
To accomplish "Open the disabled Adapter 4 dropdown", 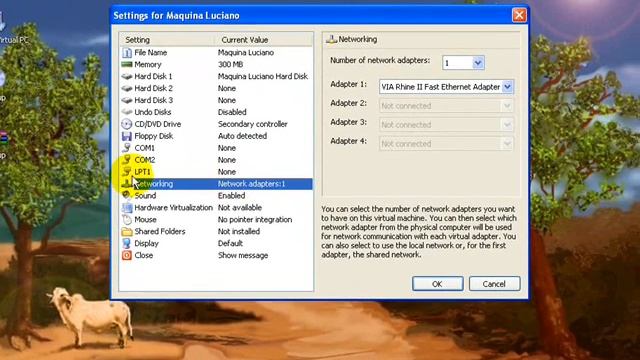I will coord(507,144).
